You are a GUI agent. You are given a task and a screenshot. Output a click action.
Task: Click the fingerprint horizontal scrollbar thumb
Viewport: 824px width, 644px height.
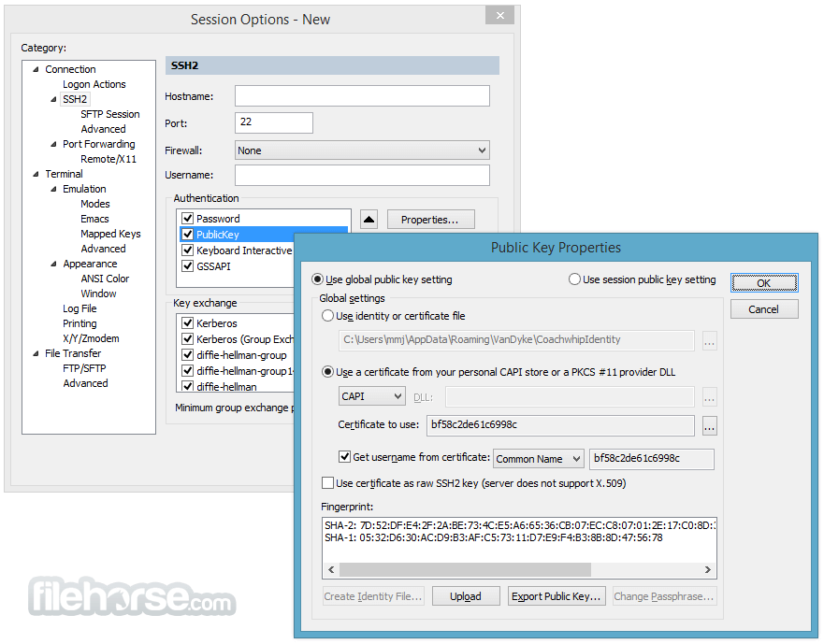click(x=465, y=569)
